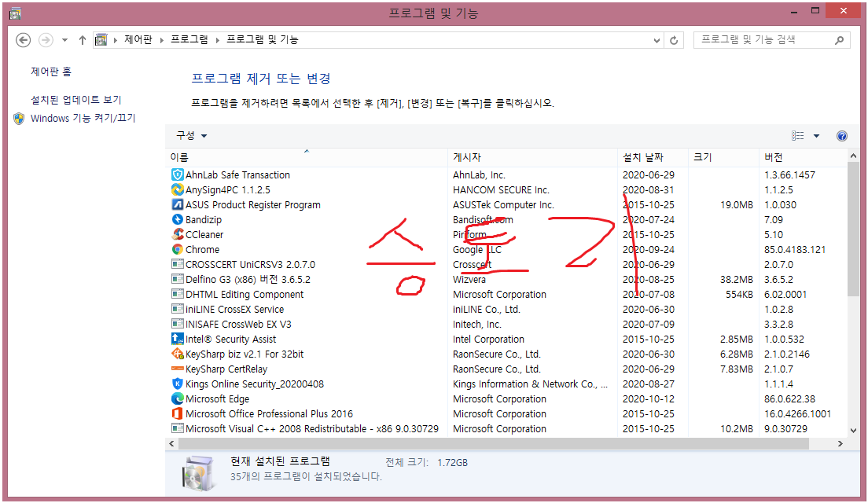This screenshot has width=868, height=503.
Task: Expand the arrow after 프로그램 in breadcrumb
Action: tap(218, 40)
